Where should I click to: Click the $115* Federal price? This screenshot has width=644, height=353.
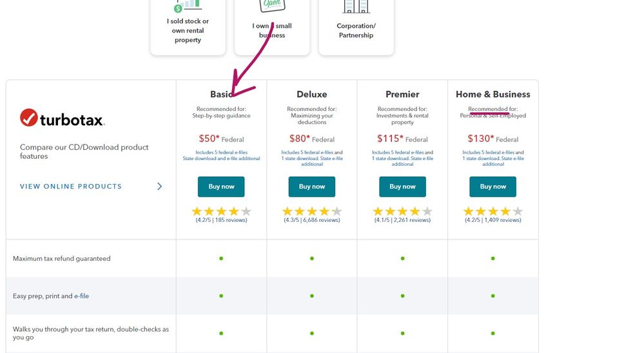point(402,139)
